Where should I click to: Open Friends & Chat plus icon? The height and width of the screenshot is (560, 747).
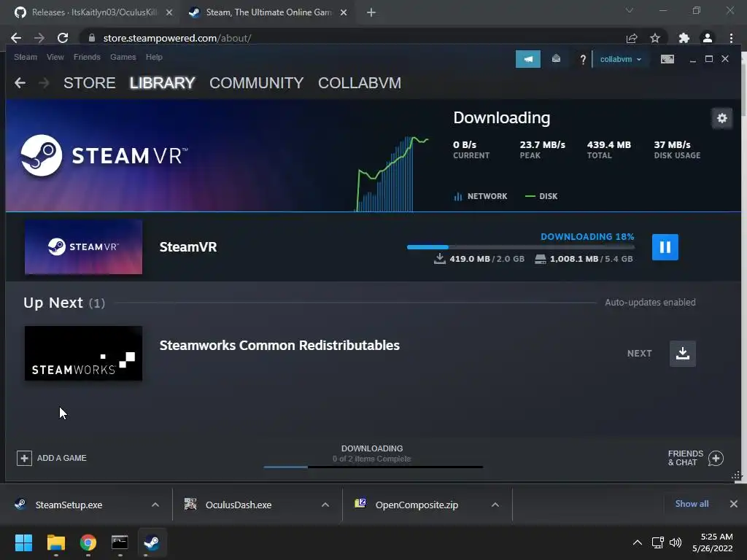716,458
